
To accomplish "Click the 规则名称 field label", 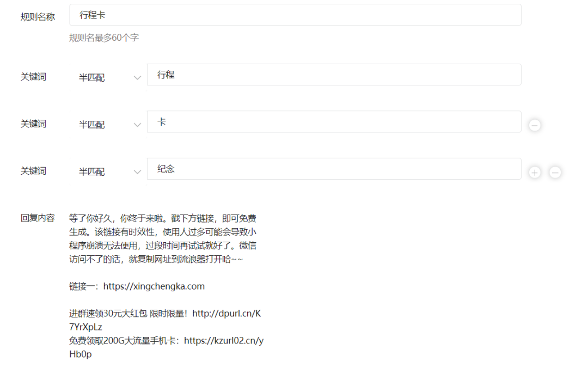I will pos(36,16).
